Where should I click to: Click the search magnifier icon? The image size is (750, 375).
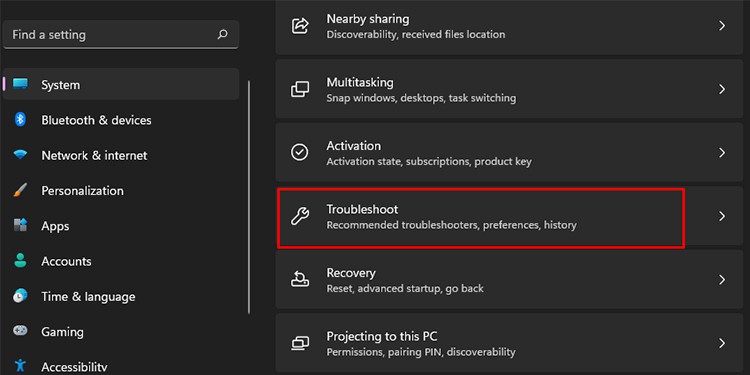[222, 34]
